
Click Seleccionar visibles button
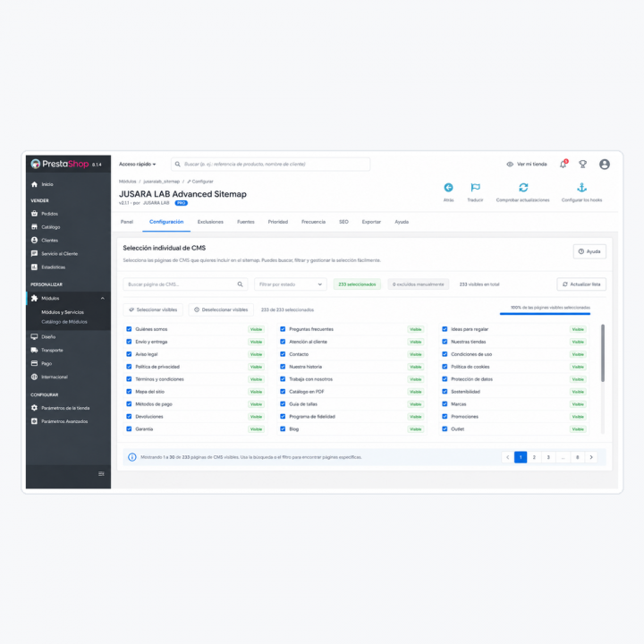point(153,309)
